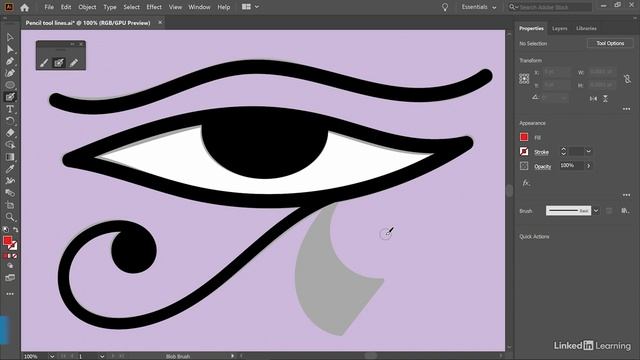Screen dimensions: 640x360
Task: Collapse the floating brush tools panel
Action: click(72, 44)
